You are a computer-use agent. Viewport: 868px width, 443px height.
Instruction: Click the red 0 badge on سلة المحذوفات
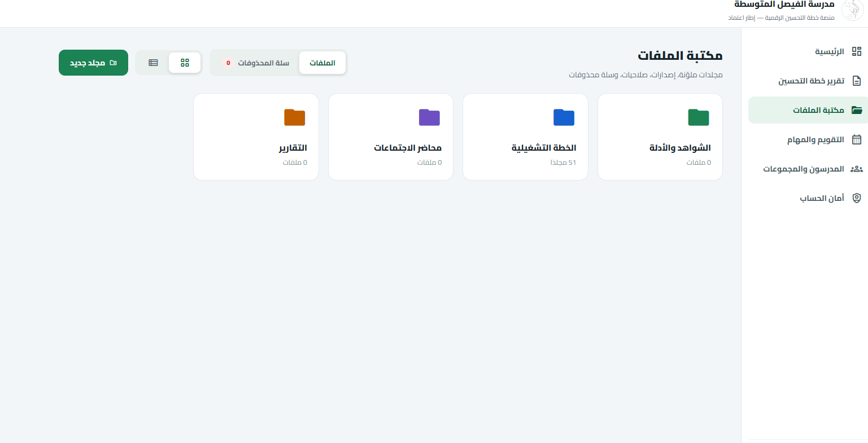click(x=228, y=63)
